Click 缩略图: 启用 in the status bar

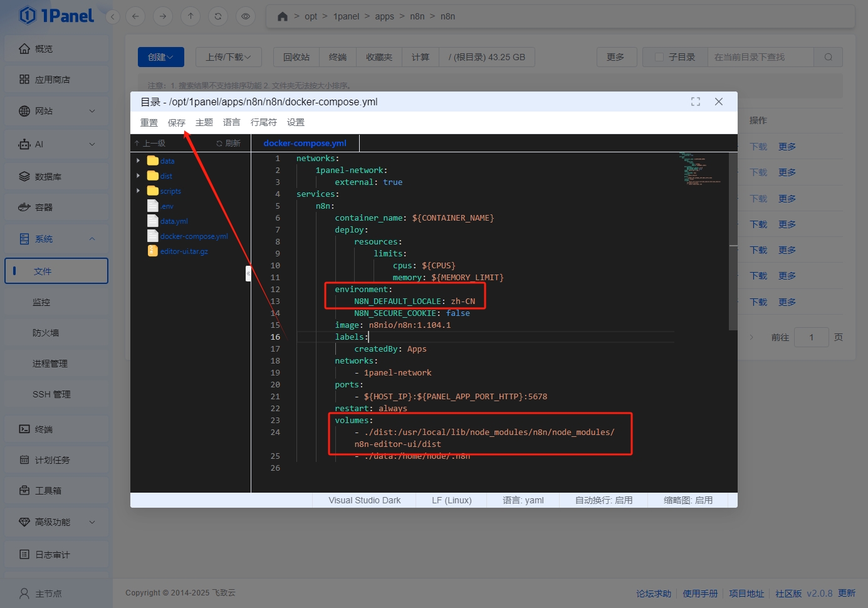[688, 500]
